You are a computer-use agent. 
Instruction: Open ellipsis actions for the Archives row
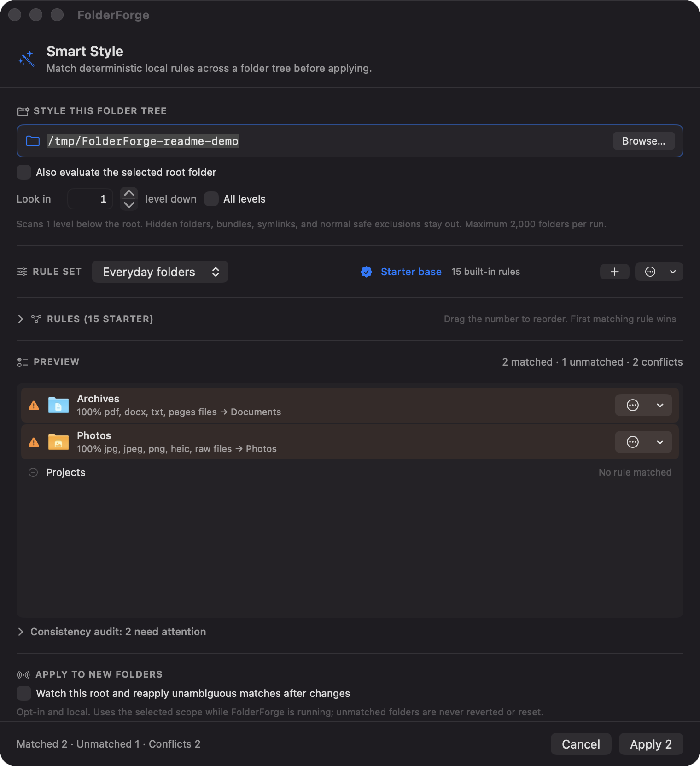633,405
